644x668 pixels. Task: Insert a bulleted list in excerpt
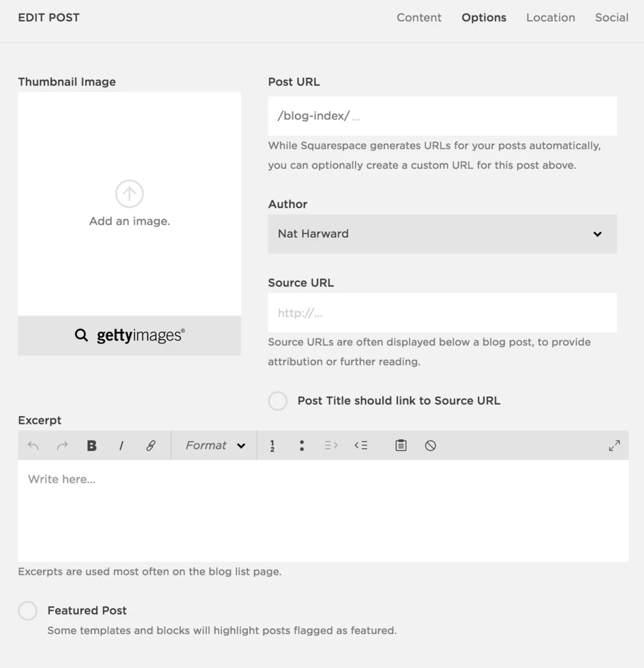[301, 445]
